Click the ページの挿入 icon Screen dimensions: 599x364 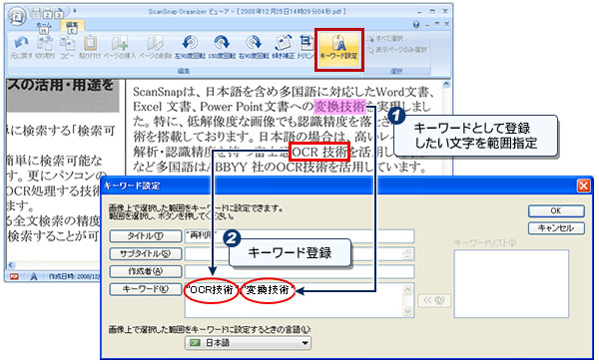119,47
